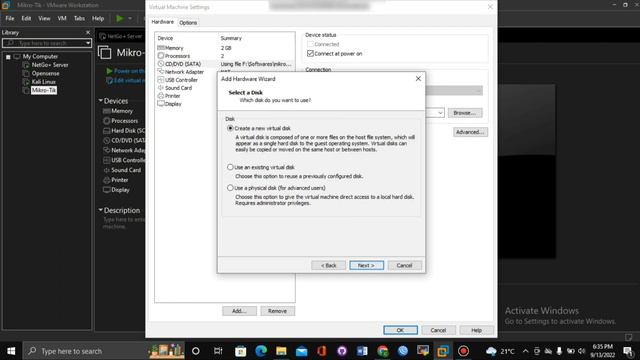Collapse My Computer tree node
The height and width of the screenshot is (360, 640).
pyautogui.click(x=8, y=57)
